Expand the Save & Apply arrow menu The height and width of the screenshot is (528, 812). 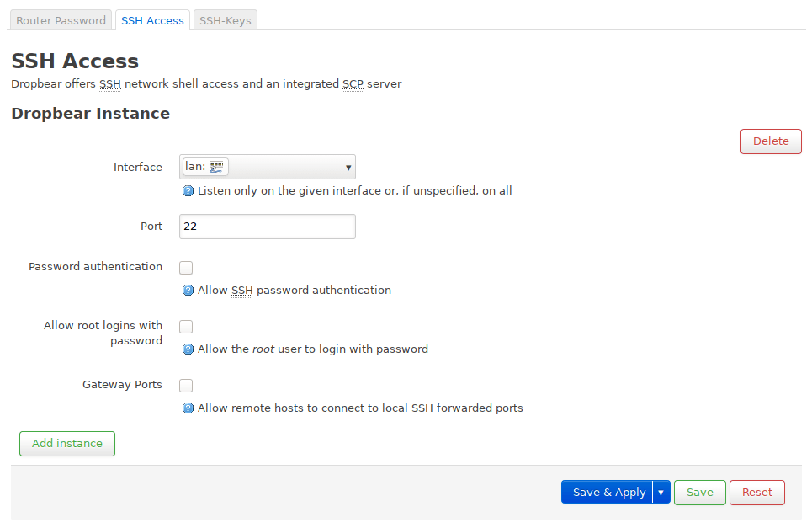pos(661,493)
